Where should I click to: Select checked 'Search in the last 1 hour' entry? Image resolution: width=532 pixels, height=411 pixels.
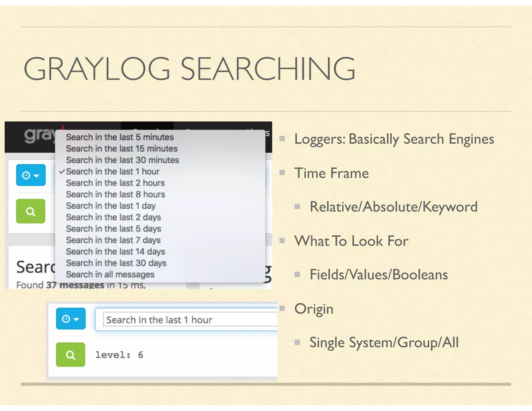(160, 171)
